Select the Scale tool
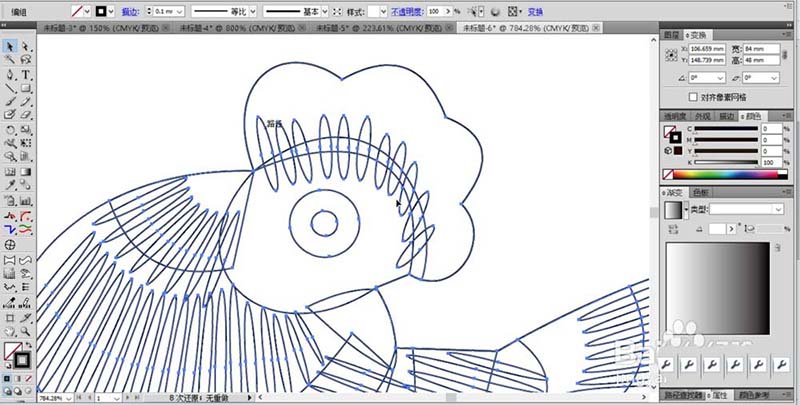Image resolution: width=800 pixels, height=405 pixels. pyautogui.click(x=26, y=130)
